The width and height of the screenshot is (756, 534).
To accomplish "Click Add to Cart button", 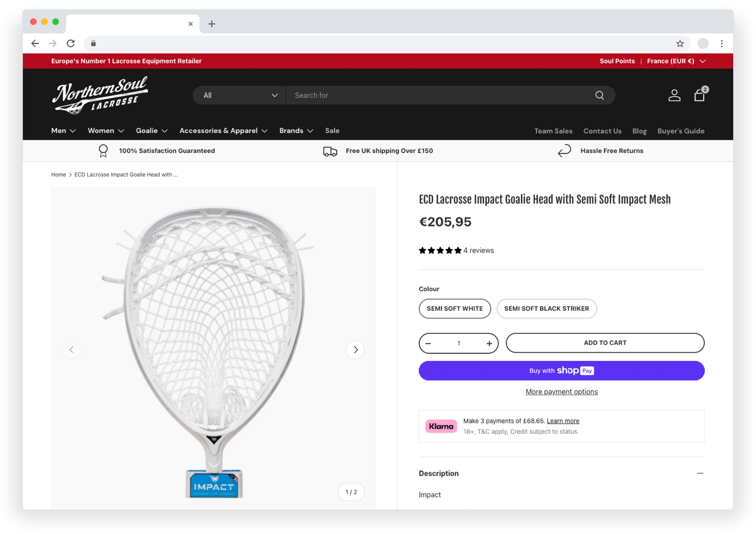I will click(x=605, y=343).
